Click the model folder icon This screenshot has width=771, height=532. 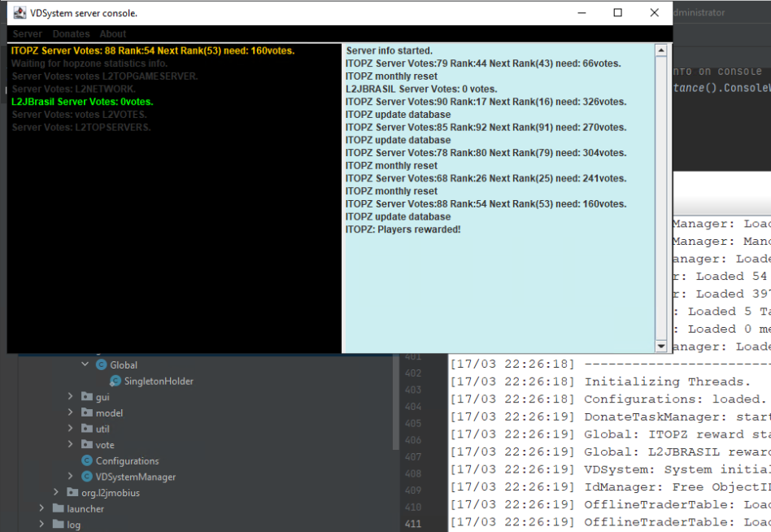[87, 412]
